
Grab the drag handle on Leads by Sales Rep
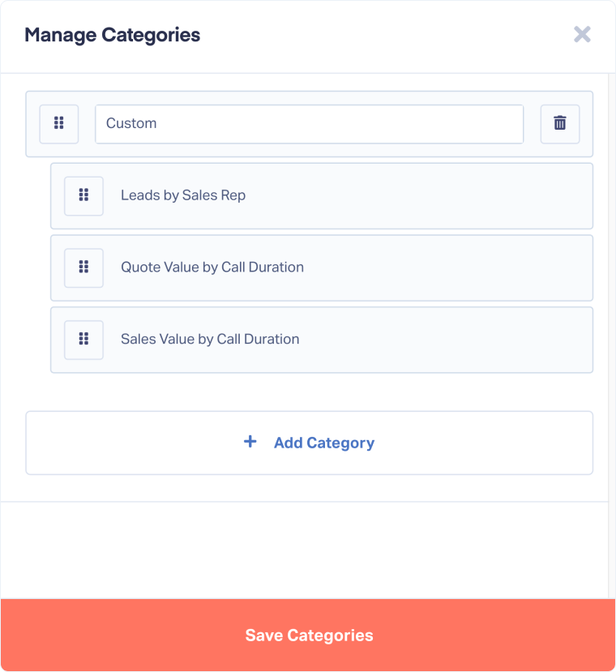click(x=83, y=195)
